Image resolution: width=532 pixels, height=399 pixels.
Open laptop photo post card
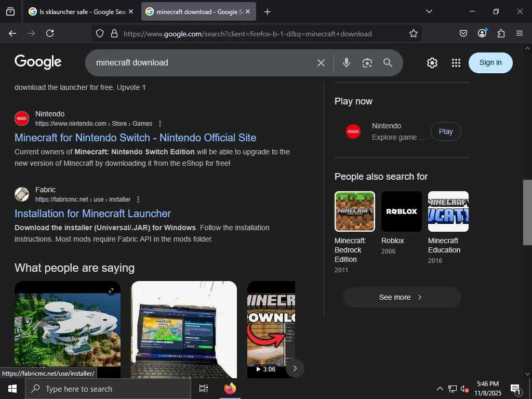point(184,329)
